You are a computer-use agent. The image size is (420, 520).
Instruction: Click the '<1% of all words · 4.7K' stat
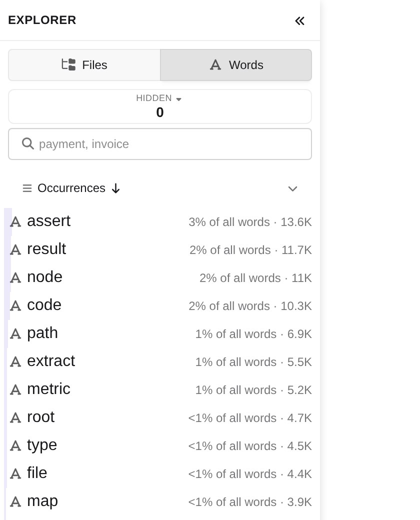(250, 418)
